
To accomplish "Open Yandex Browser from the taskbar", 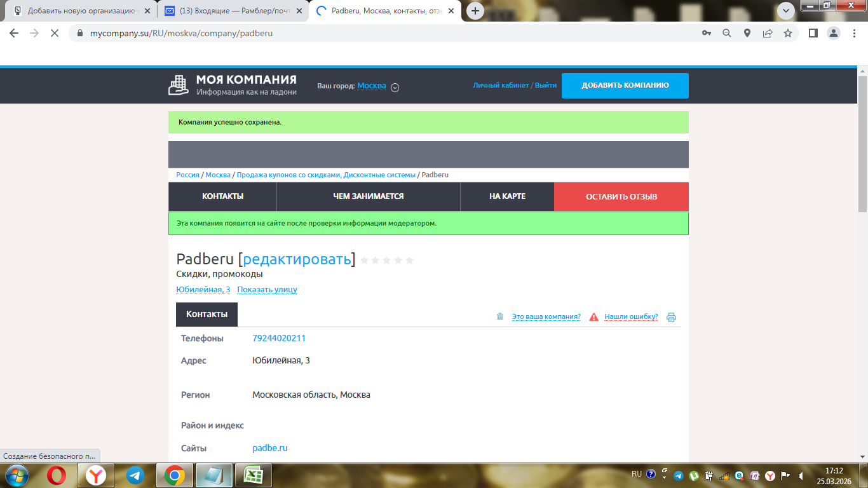I will coord(96,475).
